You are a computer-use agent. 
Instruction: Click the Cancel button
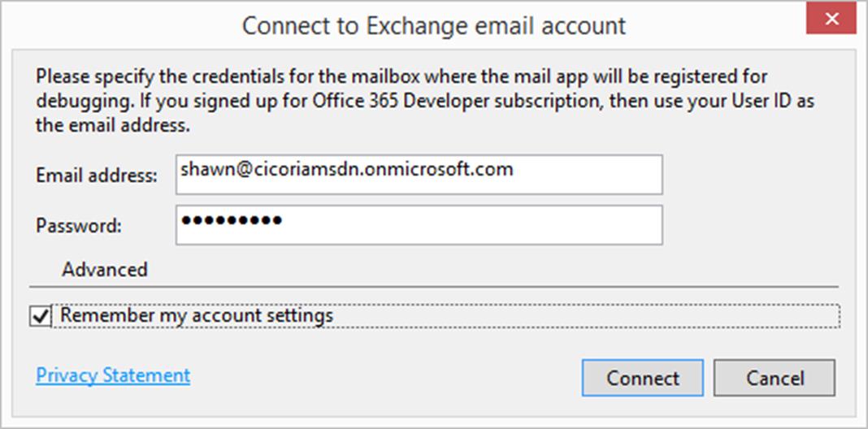[775, 378]
